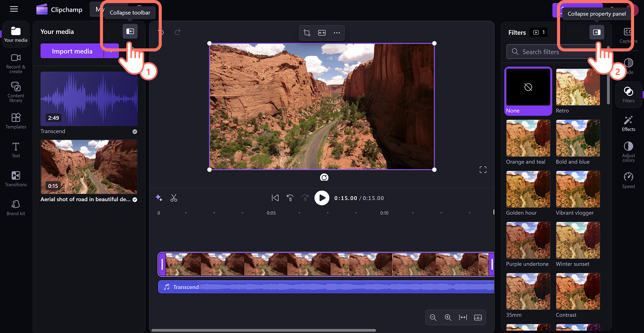Select the Transcend audio clip on timeline
This screenshot has height=333, width=644.
327,287
